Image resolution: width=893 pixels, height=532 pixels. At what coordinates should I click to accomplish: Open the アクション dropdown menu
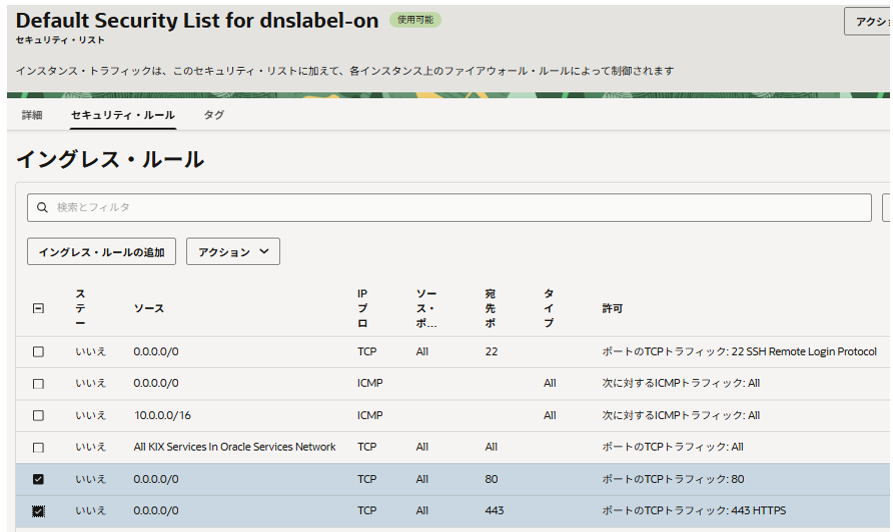[x=232, y=252]
